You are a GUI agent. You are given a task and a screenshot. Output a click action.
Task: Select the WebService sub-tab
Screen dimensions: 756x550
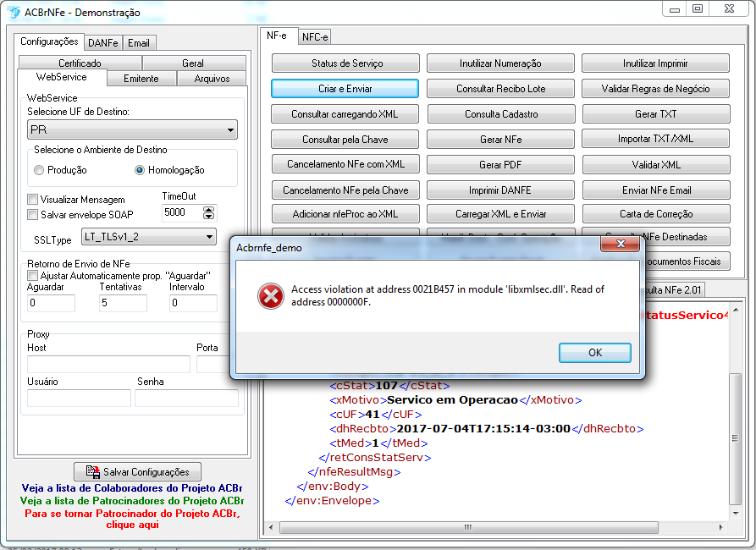[62, 77]
